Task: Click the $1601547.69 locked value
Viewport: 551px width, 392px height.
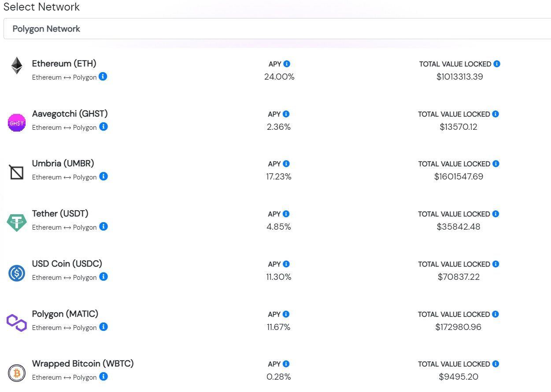Action: point(459,177)
